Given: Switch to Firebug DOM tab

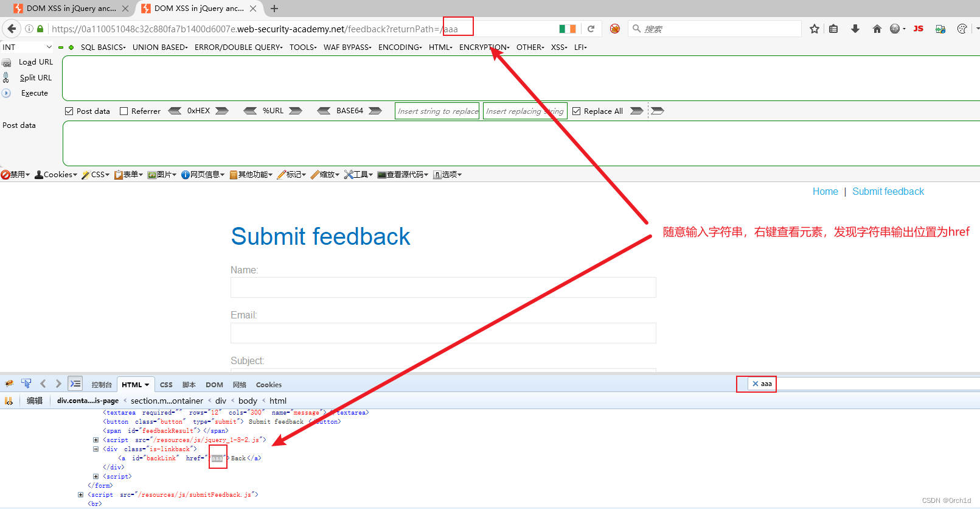Looking at the screenshot, I should click(x=214, y=385).
